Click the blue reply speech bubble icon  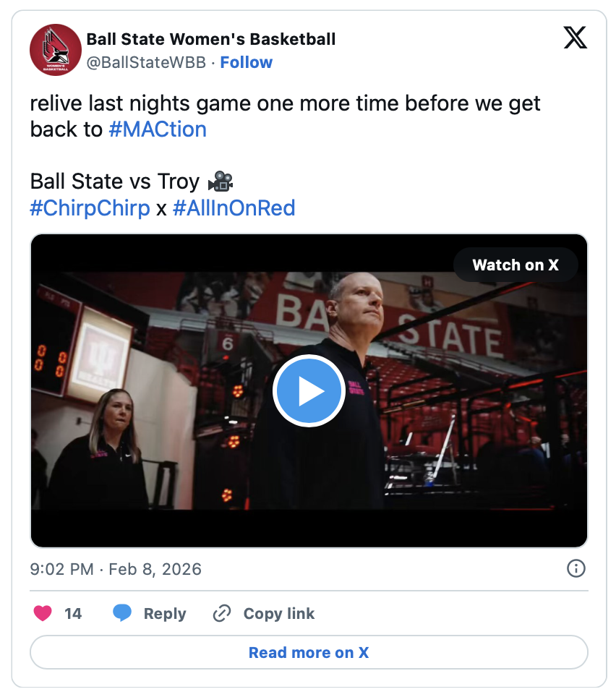[x=122, y=614]
